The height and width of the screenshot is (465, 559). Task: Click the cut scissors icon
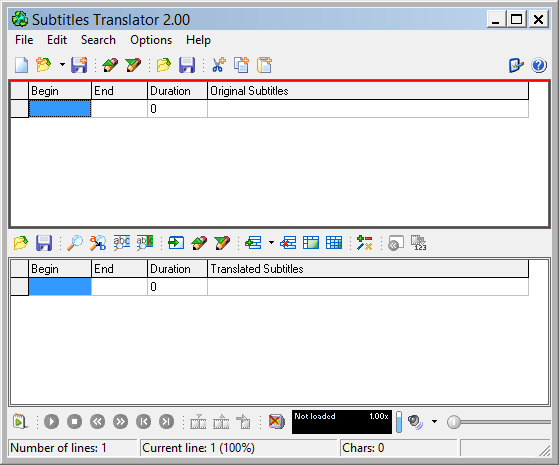[x=219, y=65]
